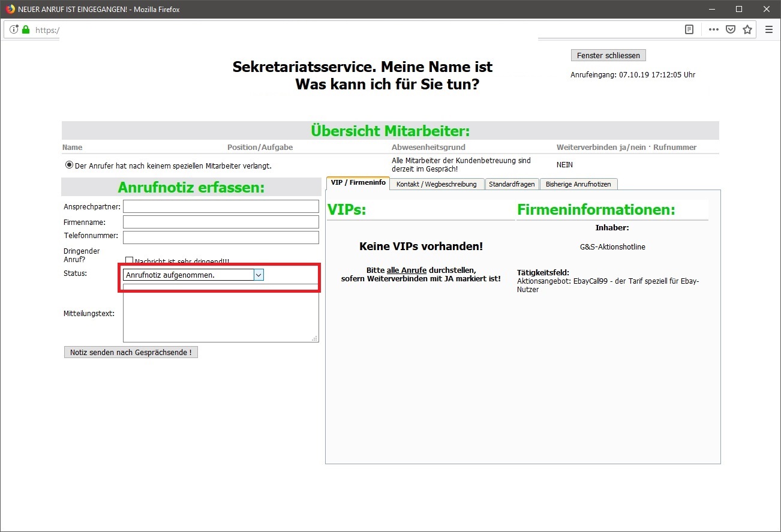
Task: Show site information via the info icon
Action: [14, 29]
